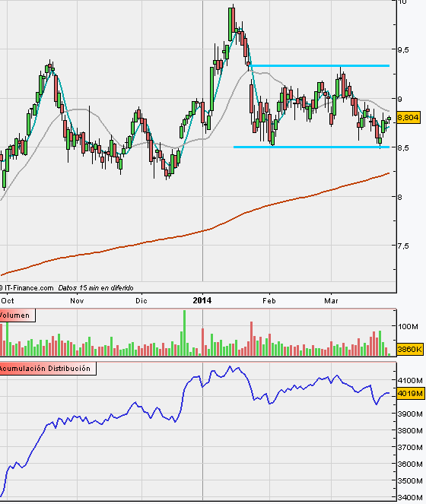This screenshot has width=426, height=504.
Task: Click the 3400M accumulation axis label
Action: [410, 498]
